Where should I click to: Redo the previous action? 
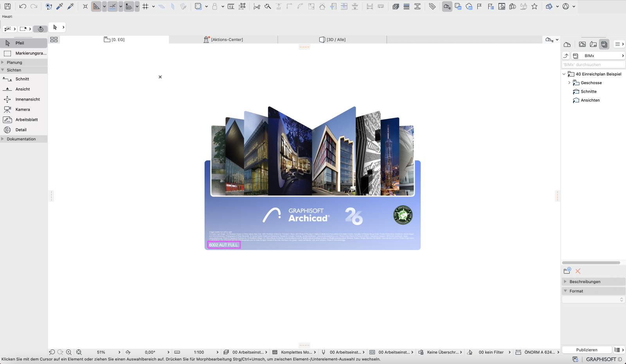(34, 6)
